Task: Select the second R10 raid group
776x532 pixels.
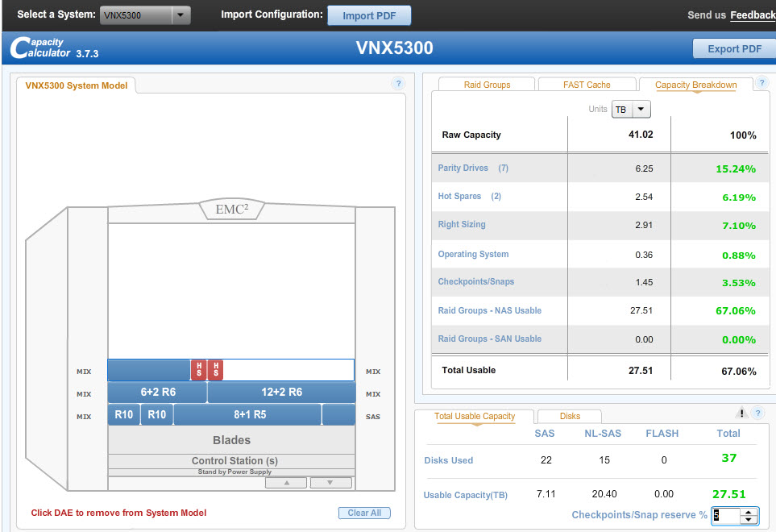Action: [157, 414]
